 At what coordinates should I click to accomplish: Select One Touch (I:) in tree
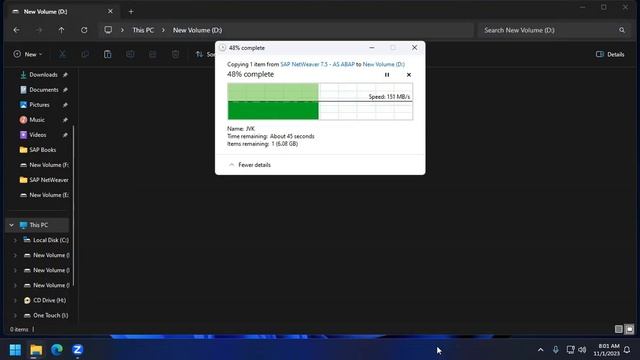point(46,316)
